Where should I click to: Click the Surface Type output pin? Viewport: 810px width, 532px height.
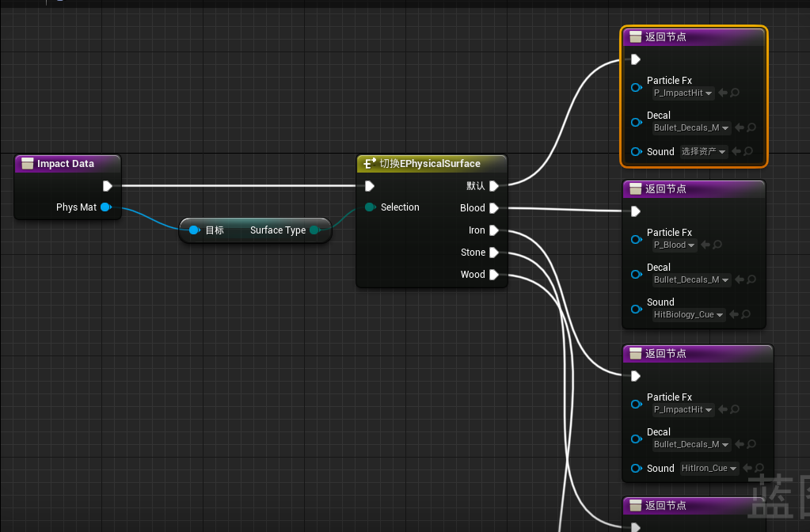click(314, 230)
